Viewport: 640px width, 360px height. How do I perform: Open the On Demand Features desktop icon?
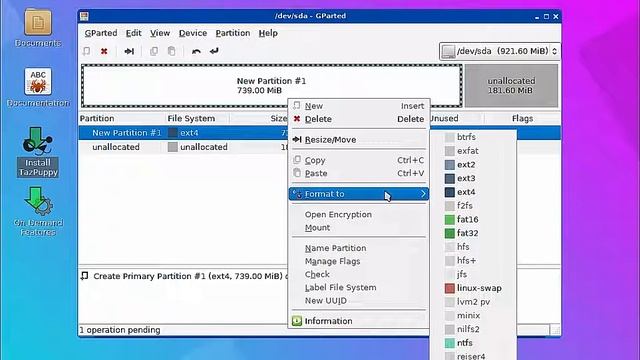click(x=38, y=211)
